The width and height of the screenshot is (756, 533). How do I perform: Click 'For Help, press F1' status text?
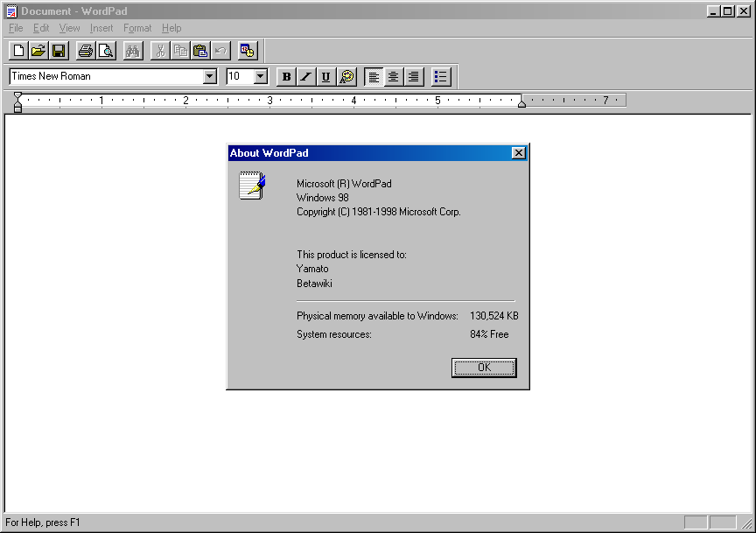[x=43, y=522]
